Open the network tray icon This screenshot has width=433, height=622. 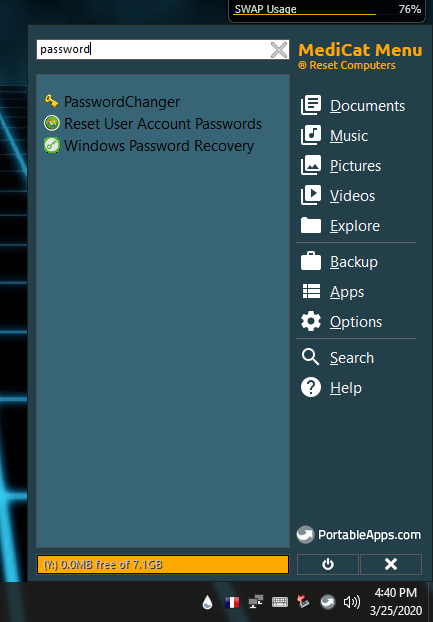click(256, 603)
